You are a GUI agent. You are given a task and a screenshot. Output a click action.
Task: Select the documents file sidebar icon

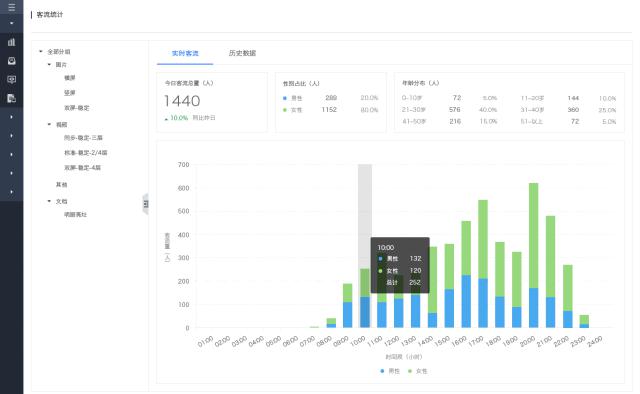(x=11, y=98)
